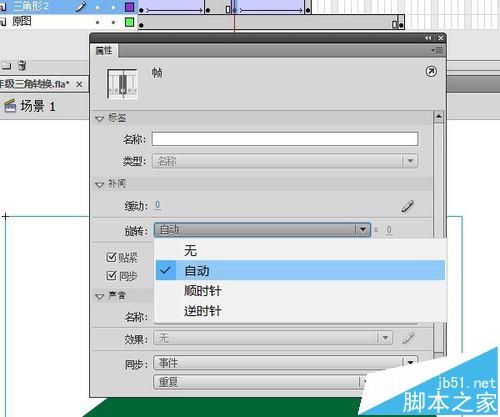Viewport: 500px width, 417px height.
Task: Click first keyframe of 原图 layer
Action: [x=141, y=25]
